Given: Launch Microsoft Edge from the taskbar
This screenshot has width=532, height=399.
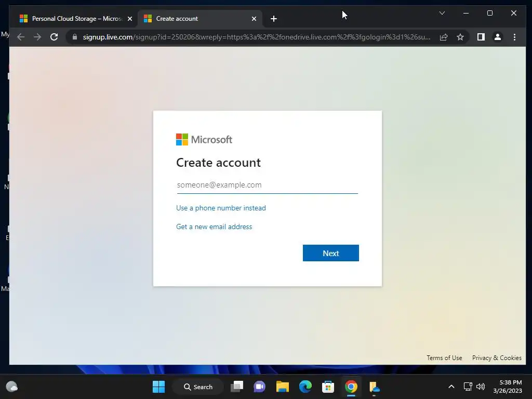Looking at the screenshot, I should click(x=305, y=387).
